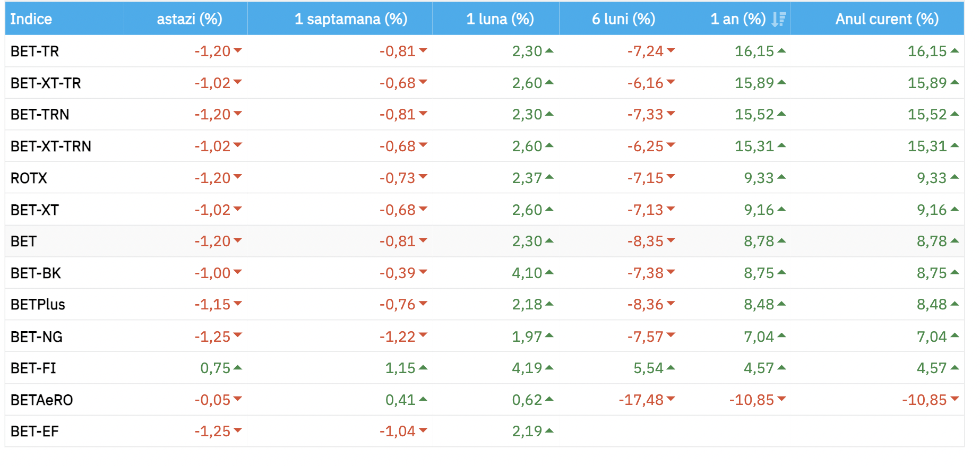Click the BET-EF index name
The height and width of the screenshot is (466, 980).
[35, 432]
